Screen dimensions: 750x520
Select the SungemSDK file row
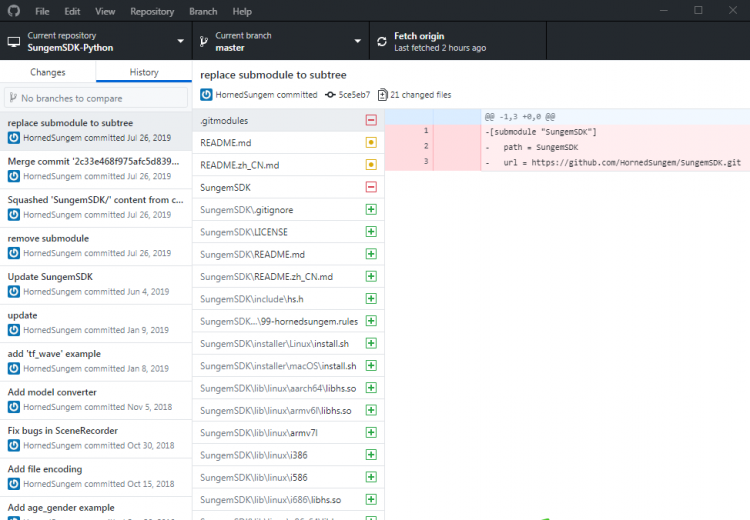[288, 187]
